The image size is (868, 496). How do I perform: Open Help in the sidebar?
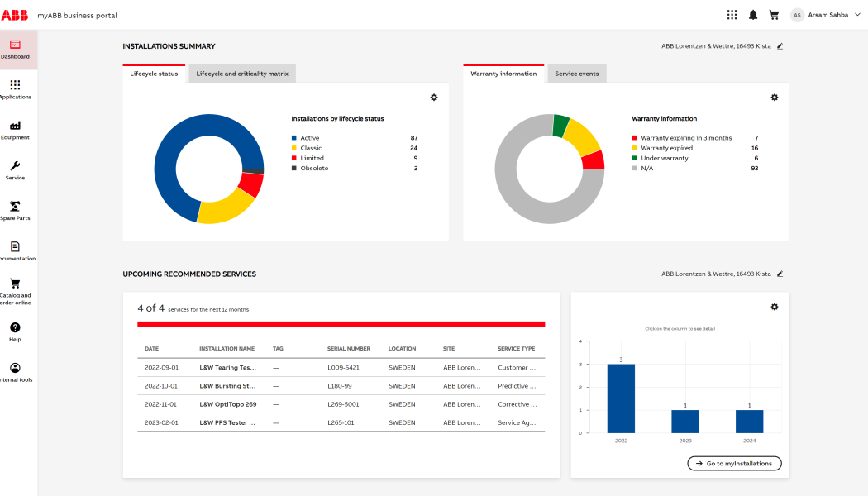15,332
